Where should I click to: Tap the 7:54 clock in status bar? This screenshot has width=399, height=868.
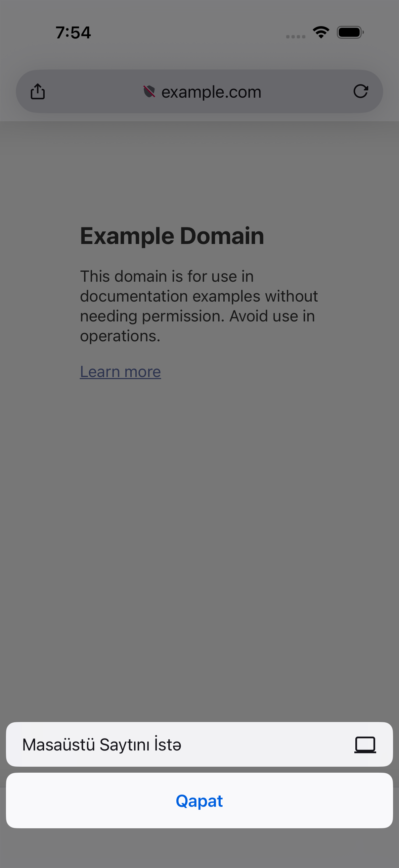(x=73, y=33)
